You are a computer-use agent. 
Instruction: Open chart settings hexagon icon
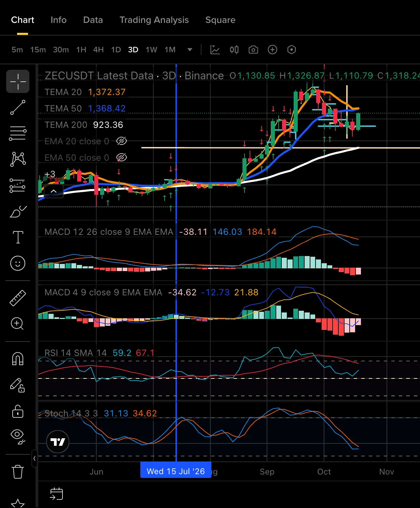click(x=292, y=50)
